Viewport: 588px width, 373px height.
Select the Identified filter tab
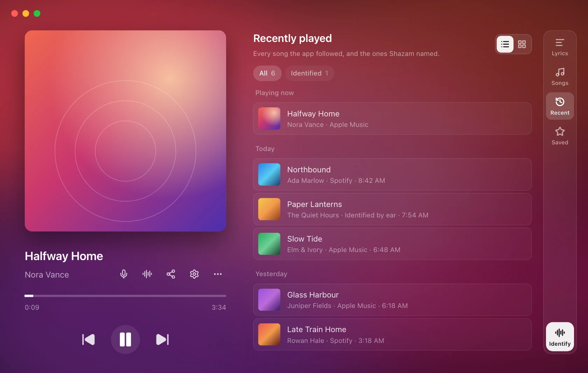309,73
